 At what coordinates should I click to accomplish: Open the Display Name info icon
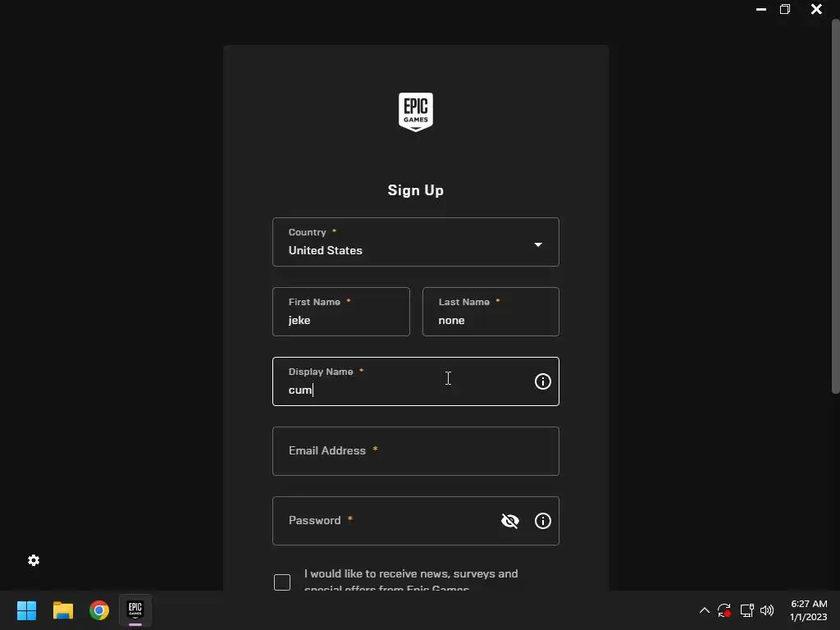click(x=543, y=381)
